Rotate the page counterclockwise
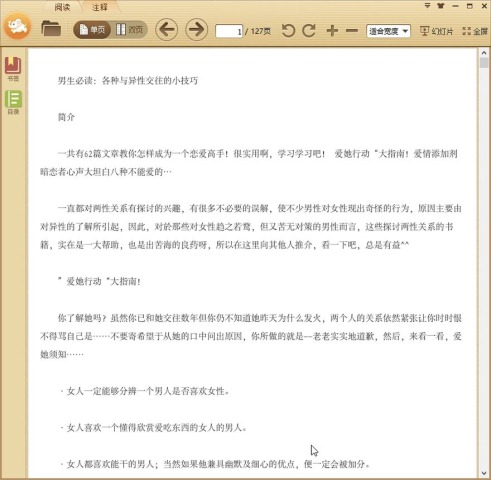491x480 pixels. pyautogui.click(x=288, y=31)
